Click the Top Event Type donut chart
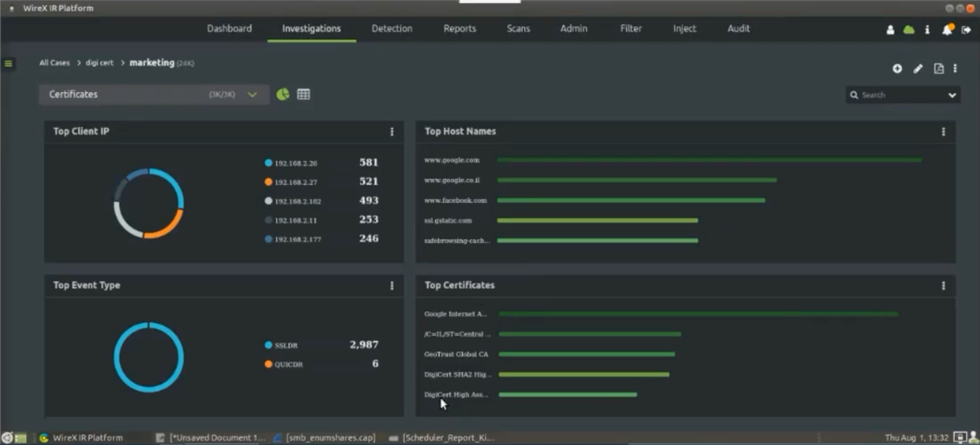This screenshot has width=980, height=445. (149, 357)
